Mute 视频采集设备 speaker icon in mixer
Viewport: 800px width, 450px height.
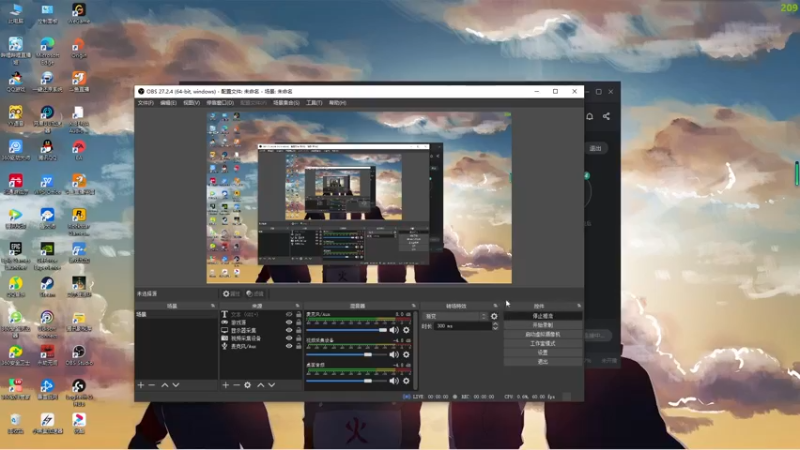pyautogui.click(x=394, y=355)
